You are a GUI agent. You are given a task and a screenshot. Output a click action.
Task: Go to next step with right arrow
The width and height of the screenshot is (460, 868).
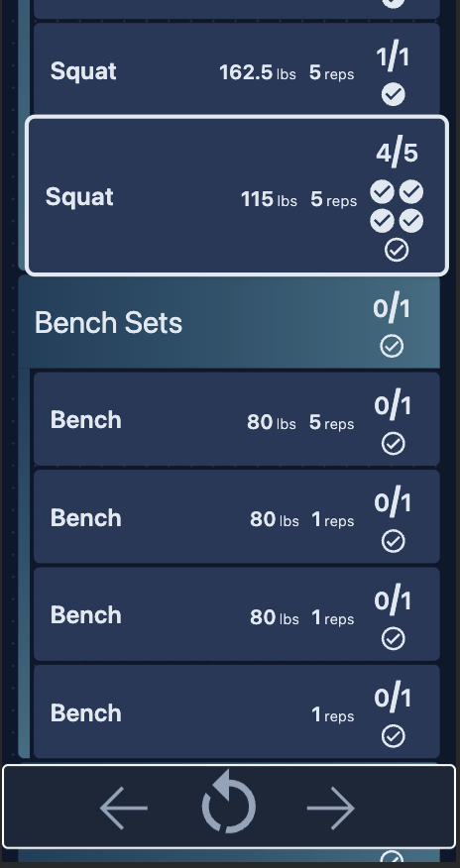point(330,809)
